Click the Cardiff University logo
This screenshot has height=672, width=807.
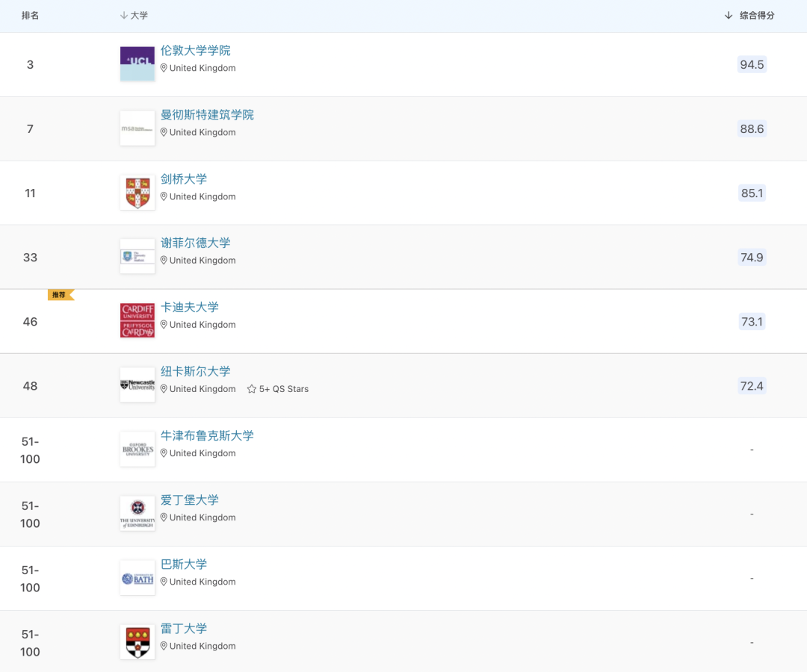click(x=137, y=320)
